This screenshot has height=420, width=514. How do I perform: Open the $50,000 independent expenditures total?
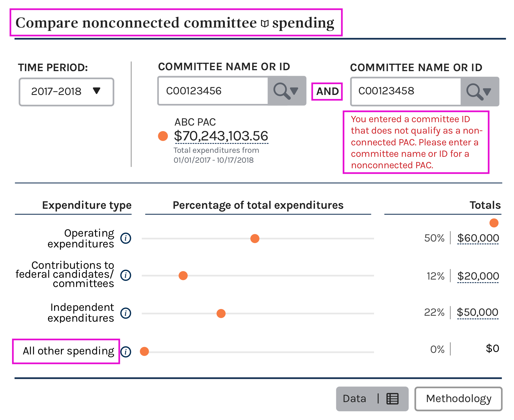pyautogui.click(x=478, y=312)
